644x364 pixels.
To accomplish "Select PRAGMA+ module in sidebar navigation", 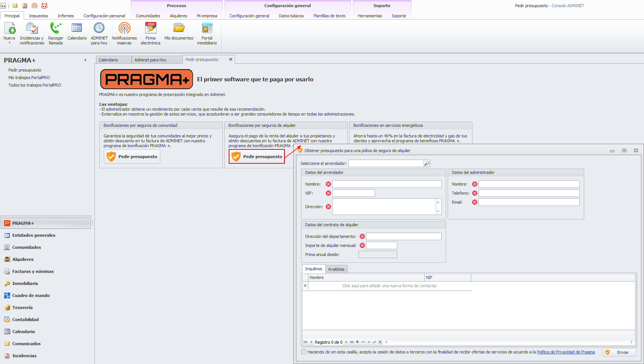I will click(x=46, y=223).
